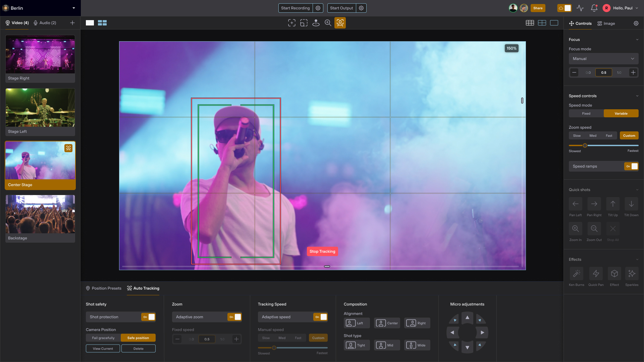
Task: Switch to quad view layout icon
Action: point(102,23)
